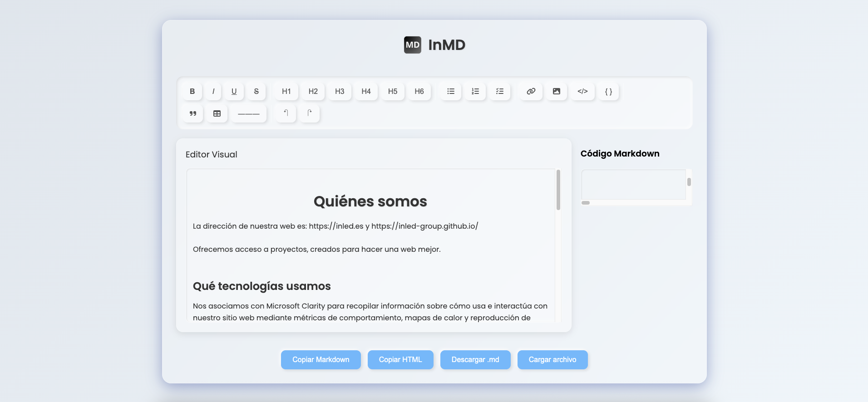Image resolution: width=868 pixels, height=402 pixels.
Task: Insert a task checklist
Action: click(x=499, y=91)
